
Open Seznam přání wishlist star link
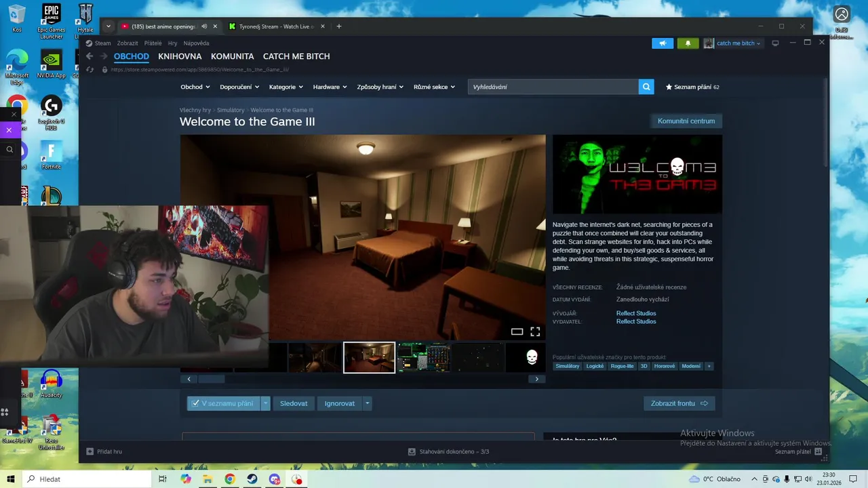click(x=692, y=87)
